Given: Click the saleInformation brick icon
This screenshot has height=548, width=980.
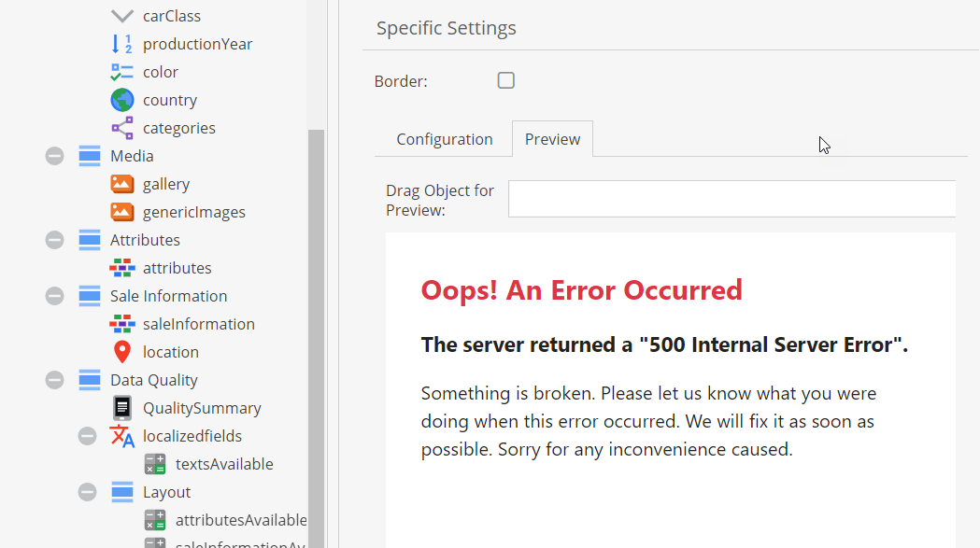Looking at the screenshot, I should click(121, 324).
